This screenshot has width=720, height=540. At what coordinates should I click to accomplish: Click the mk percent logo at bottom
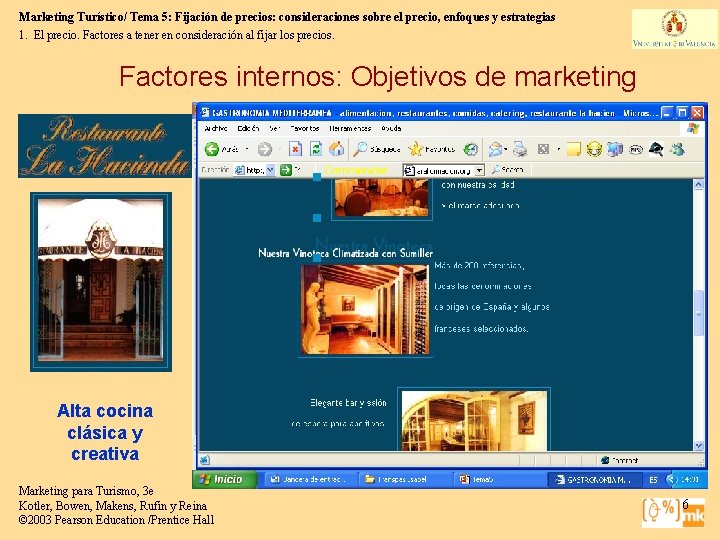coord(673,512)
